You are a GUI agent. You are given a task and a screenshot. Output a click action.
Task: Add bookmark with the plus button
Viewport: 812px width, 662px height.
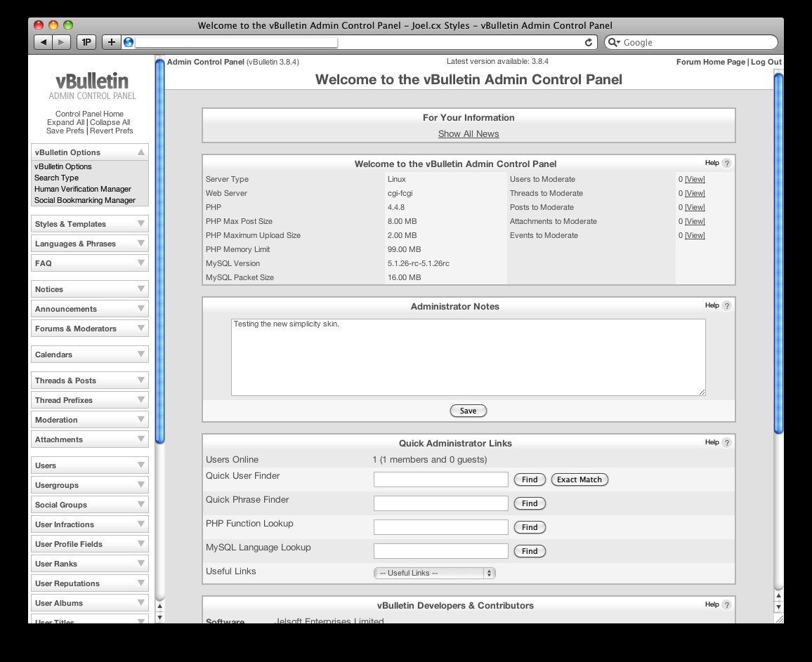[112, 42]
